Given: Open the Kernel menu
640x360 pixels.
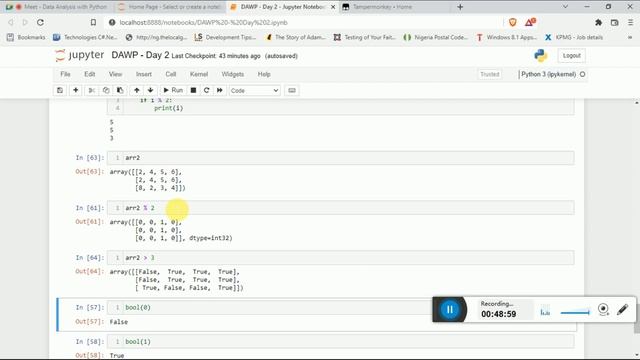Looking at the screenshot, I should [199, 74].
